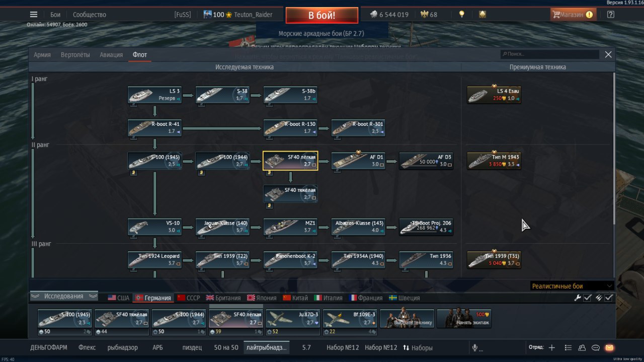Open the Наборы presets list
The height and width of the screenshot is (362, 644).
(x=418, y=347)
